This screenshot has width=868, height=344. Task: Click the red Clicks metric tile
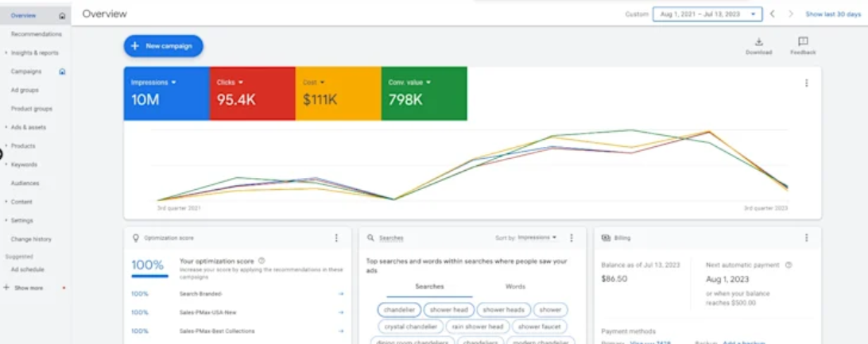click(x=253, y=94)
